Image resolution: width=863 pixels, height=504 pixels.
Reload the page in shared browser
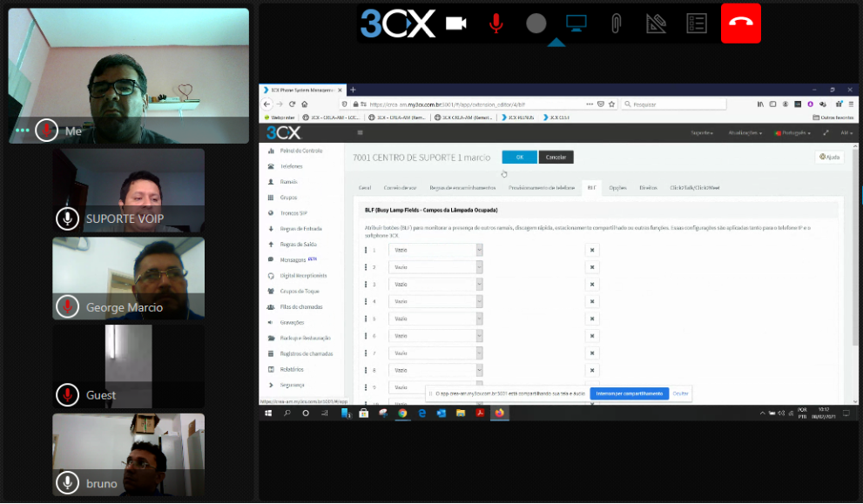click(293, 104)
